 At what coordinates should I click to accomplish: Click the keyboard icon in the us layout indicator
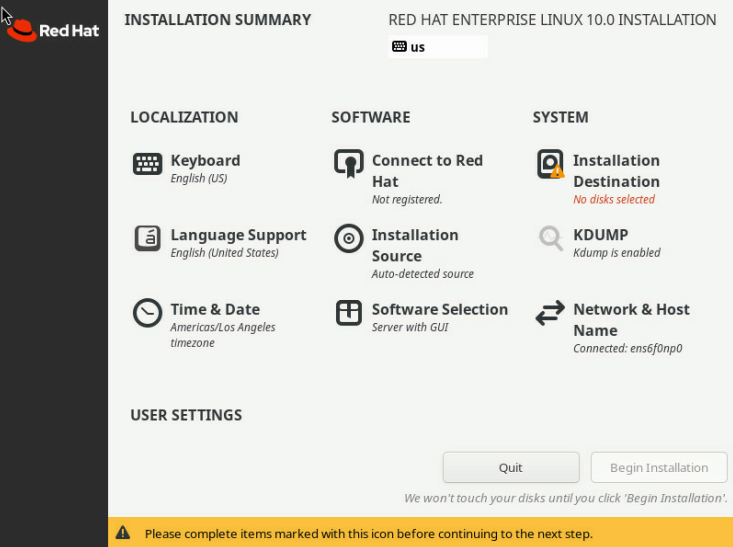(x=399, y=46)
